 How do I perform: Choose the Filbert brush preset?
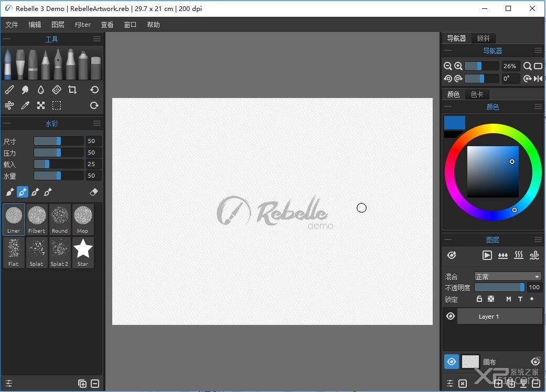point(37,219)
